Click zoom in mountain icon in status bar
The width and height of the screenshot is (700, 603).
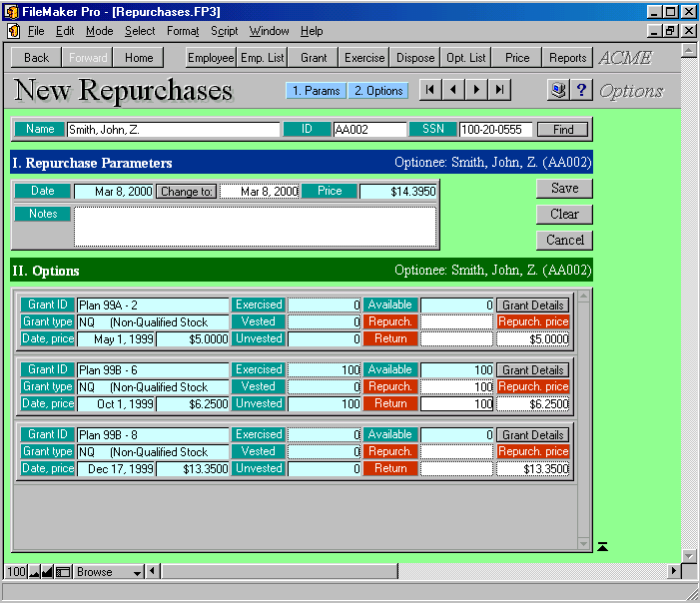point(47,572)
